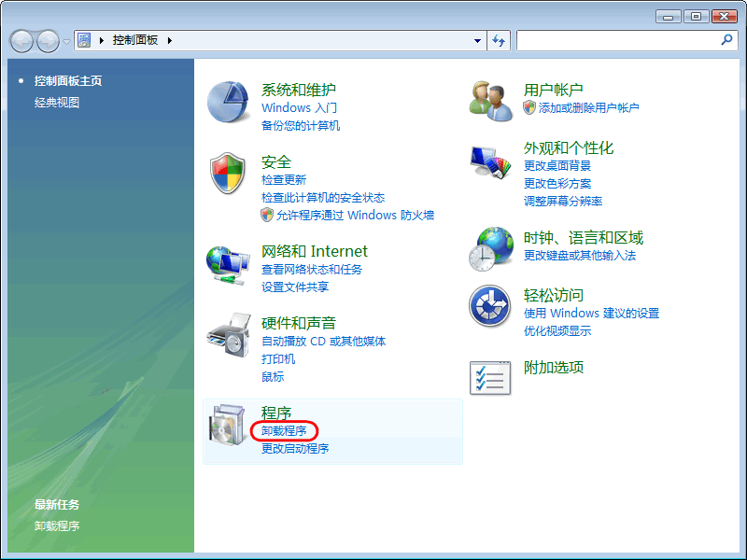Select 控制面板 in the address breadcrumb

coord(135,40)
